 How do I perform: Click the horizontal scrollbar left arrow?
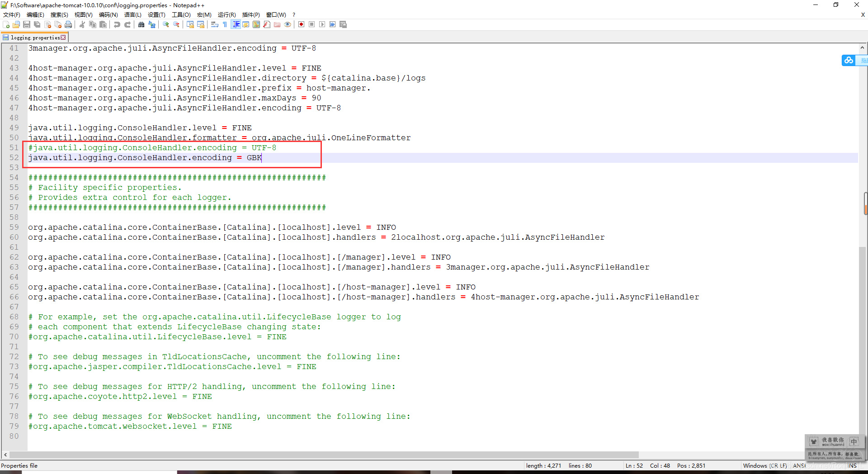pyautogui.click(x=5, y=455)
